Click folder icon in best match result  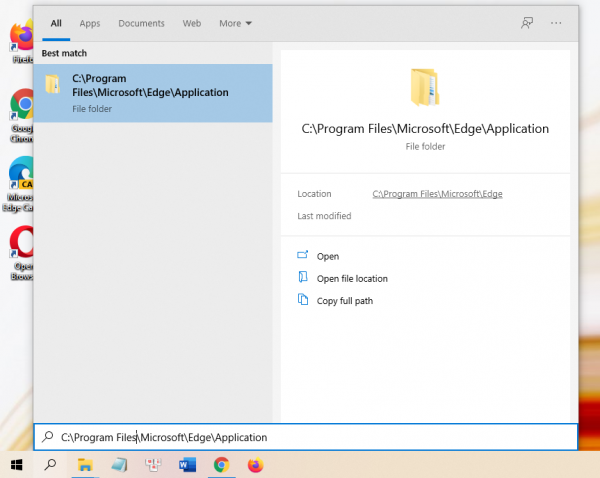[52, 84]
